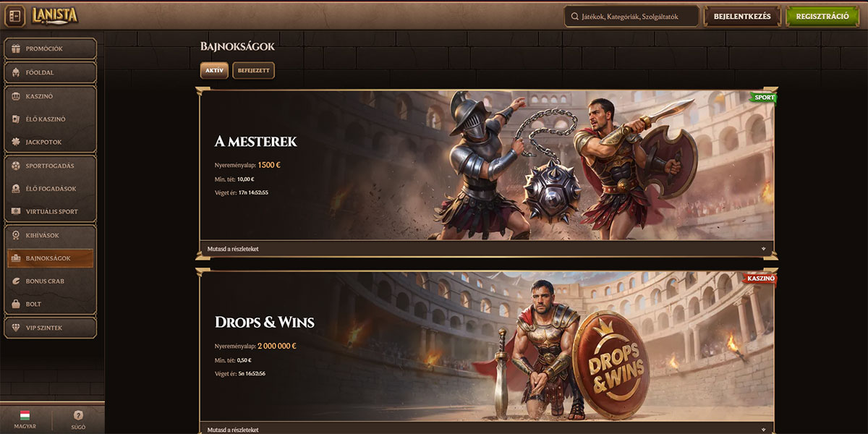The width and height of the screenshot is (868, 434).
Task: Open the Bonus Crab icon in the sidebar
Action: [x=16, y=281]
